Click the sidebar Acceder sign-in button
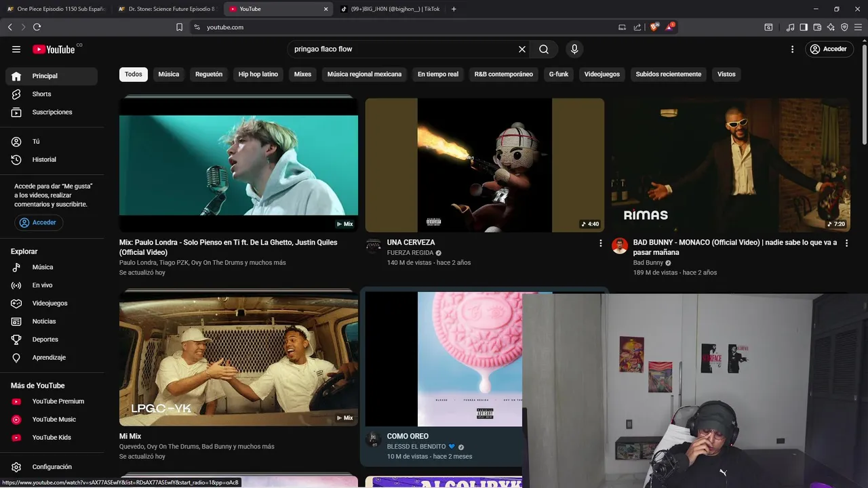868x488 pixels. point(39,222)
